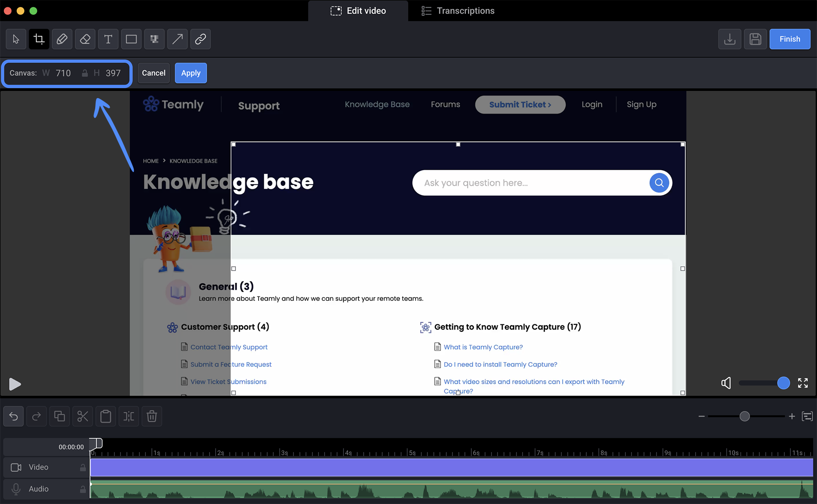Click Submit Ticket button in preview
This screenshot has width=817, height=504.
click(520, 105)
